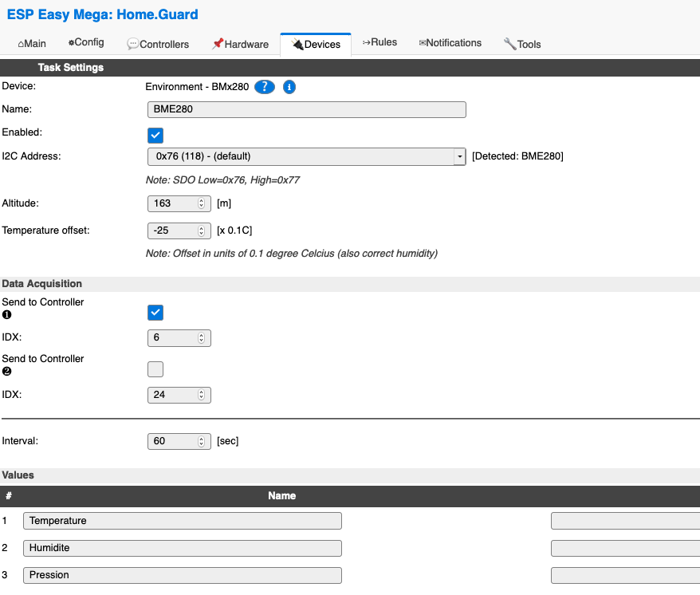The image size is (700, 595).
Task: Uncheck Send to Controller 1
Action: point(155,312)
